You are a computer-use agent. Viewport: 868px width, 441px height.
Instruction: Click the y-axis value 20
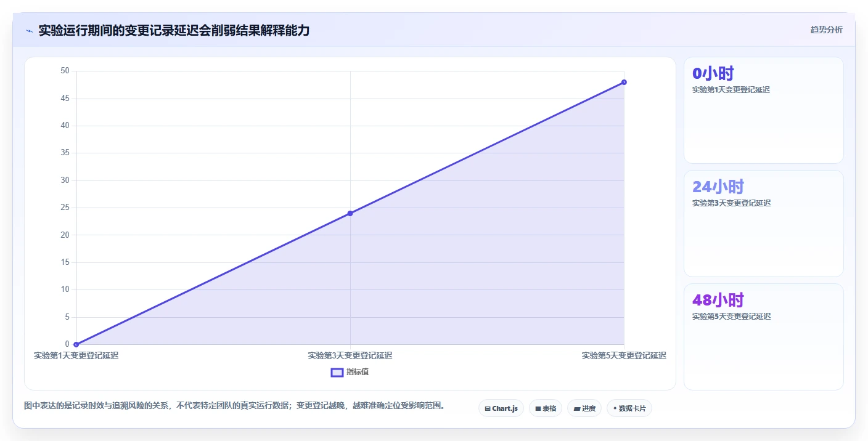pos(65,235)
